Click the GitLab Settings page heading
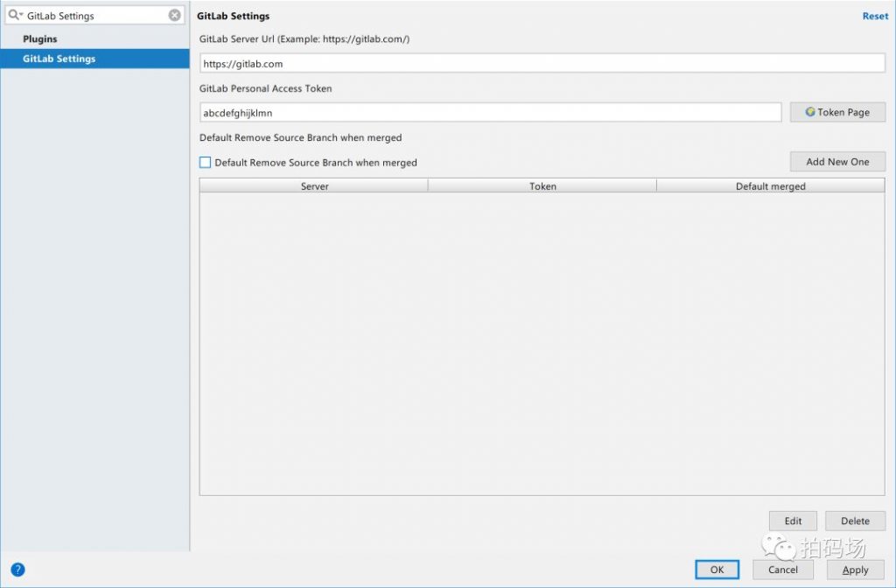The height and width of the screenshot is (588, 896). [x=233, y=16]
